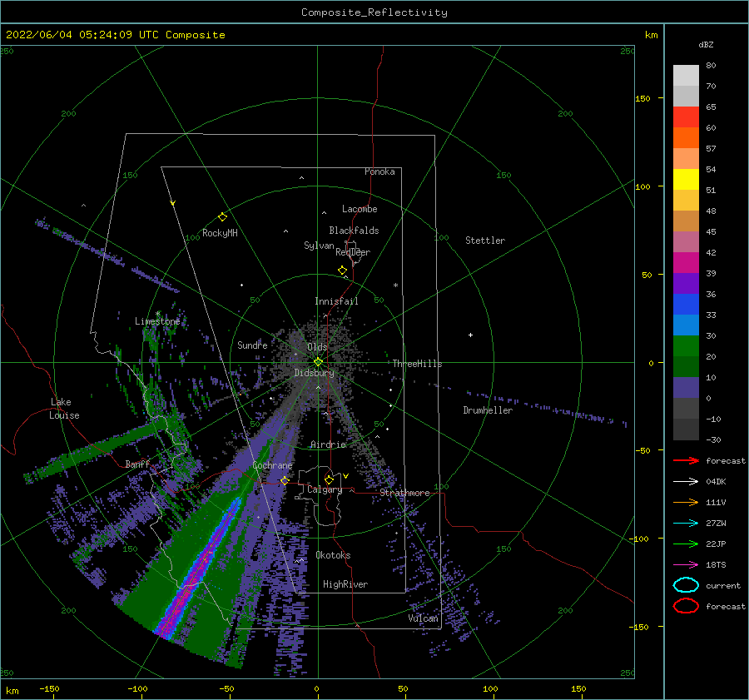
Task: Click the cyan current ellipse icon
Action: click(x=686, y=585)
